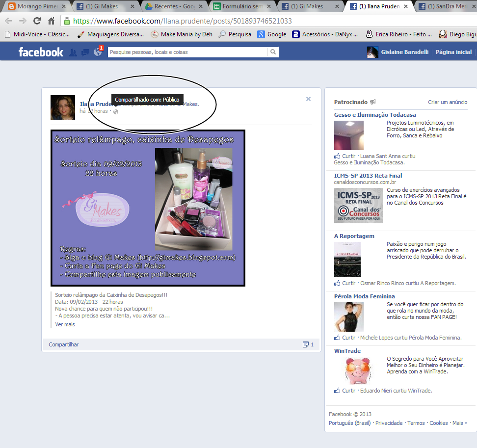The image size is (477, 448).
Task: Click the WinTrade piggy bank image
Action: pos(358,370)
